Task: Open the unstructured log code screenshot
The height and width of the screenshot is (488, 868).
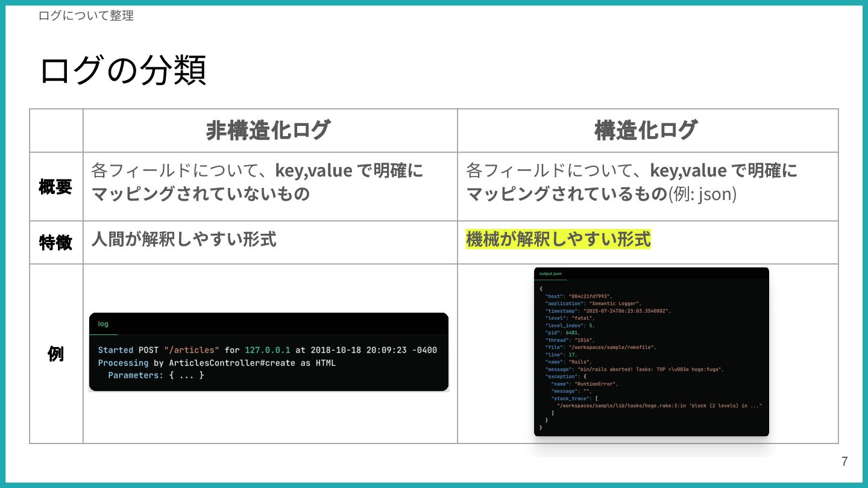Action: (268, 352)
